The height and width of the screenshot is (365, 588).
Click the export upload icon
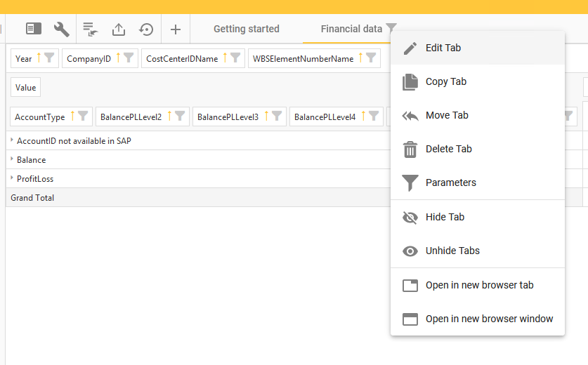[x=119, y=29]
